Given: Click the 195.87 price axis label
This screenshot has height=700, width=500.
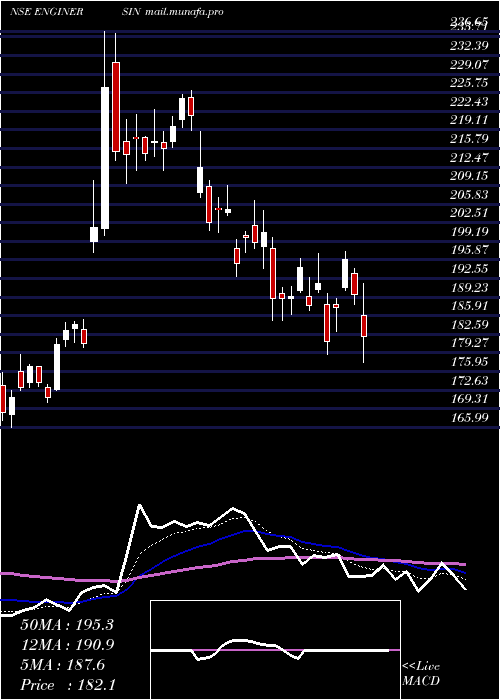Looking at the screenshot, I should [x=467, y=250].
